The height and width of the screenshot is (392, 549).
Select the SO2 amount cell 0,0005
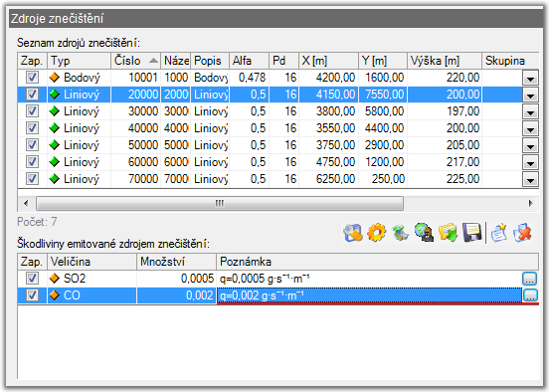(x=176, y=279)
